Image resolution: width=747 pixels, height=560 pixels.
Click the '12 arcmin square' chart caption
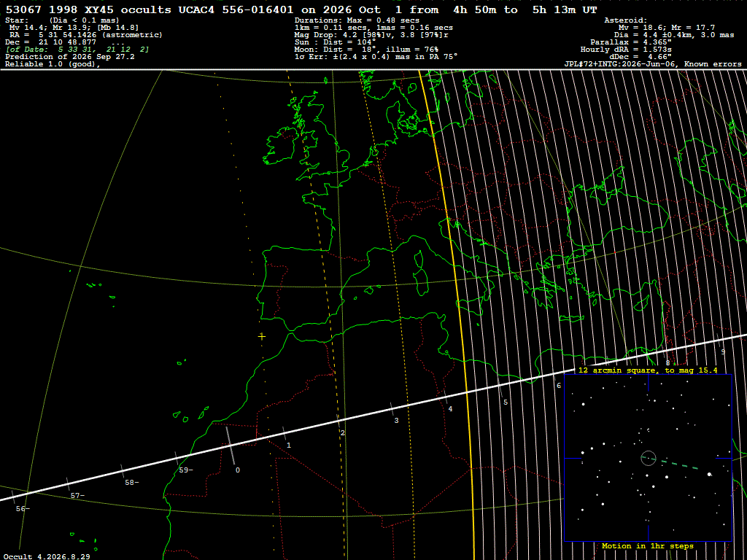648,370
